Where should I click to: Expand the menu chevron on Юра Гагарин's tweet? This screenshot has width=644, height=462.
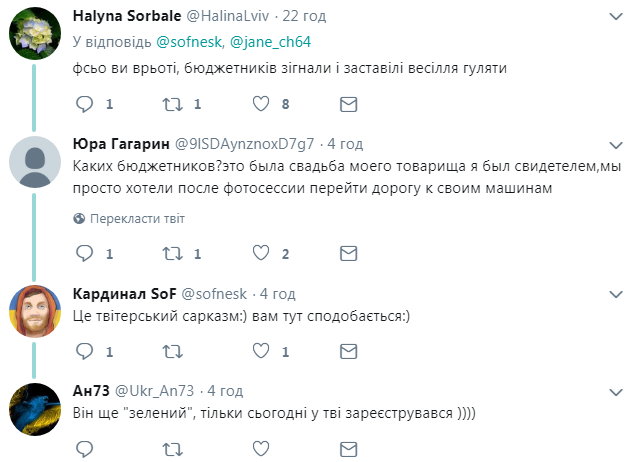[617, 143]
